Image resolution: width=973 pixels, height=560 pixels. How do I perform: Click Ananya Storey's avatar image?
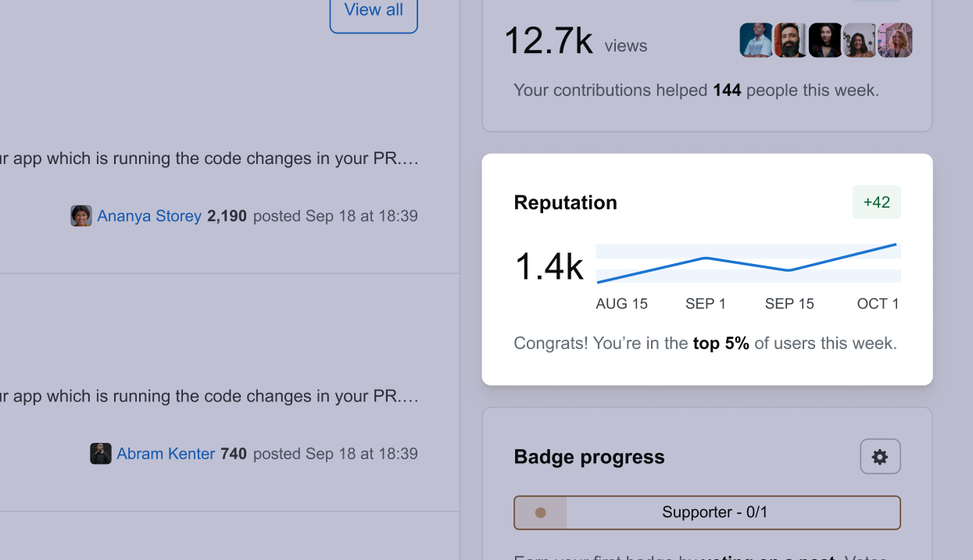81,216
